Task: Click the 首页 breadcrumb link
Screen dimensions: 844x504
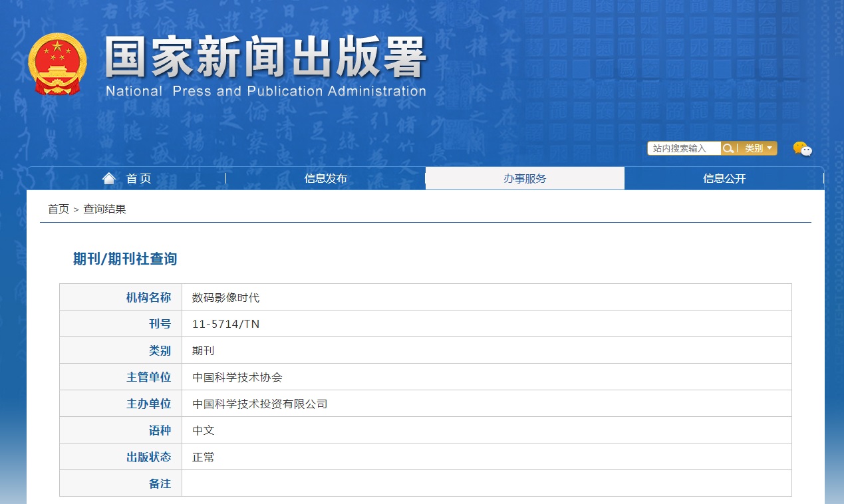Action: coord(57,208)
